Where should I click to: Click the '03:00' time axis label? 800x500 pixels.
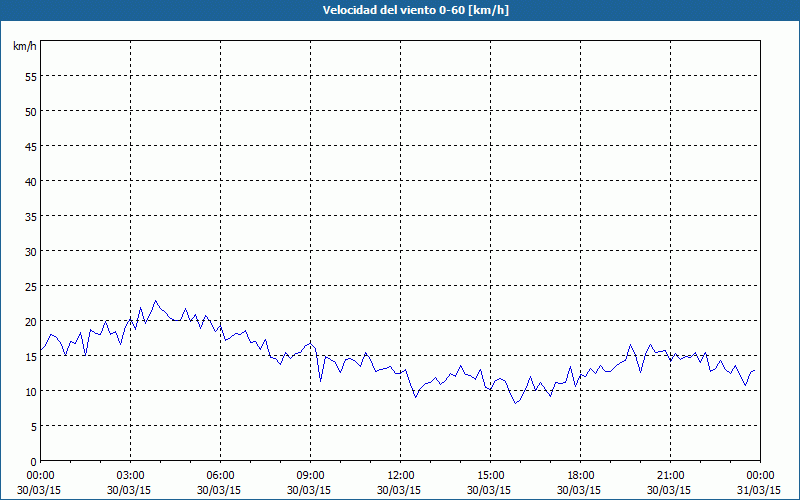coord(131,476)
